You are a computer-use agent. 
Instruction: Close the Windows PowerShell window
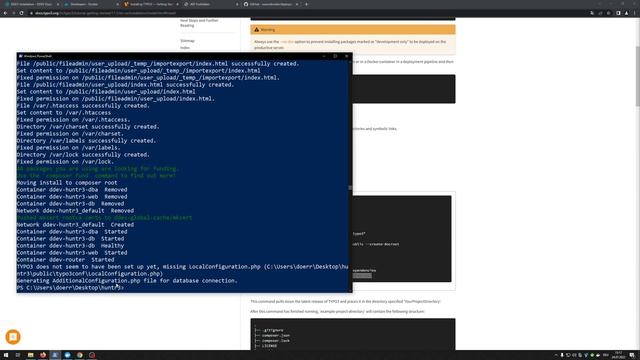(x=347, y=56)
